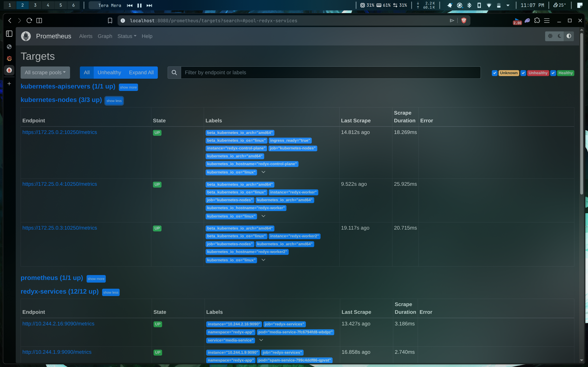
Task: Open the Status menu dropdown
Action: 127,36
